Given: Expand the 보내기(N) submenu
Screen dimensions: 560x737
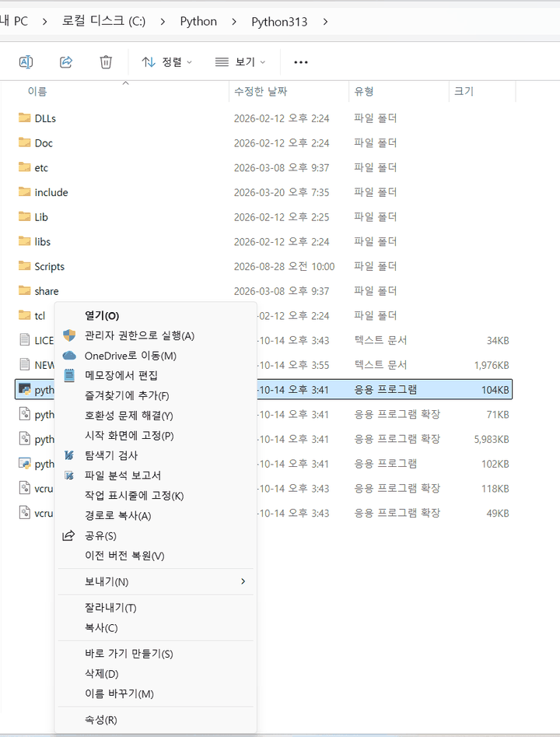Looking at the screenshot, I should point(156,582).
